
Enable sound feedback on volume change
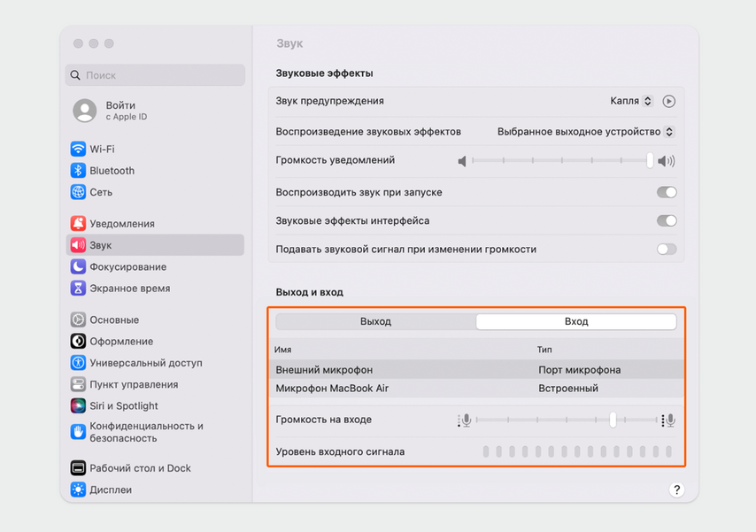(x=666, y=250)
